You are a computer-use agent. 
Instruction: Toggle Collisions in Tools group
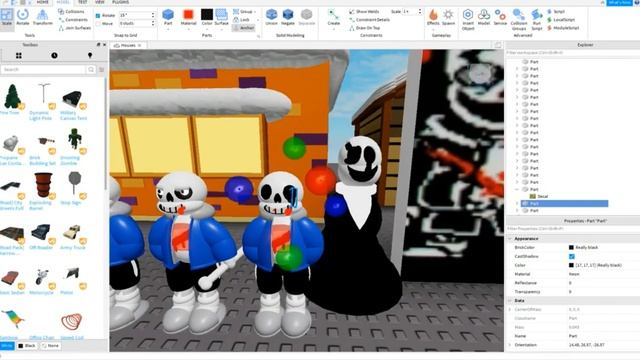click(71, 11)
